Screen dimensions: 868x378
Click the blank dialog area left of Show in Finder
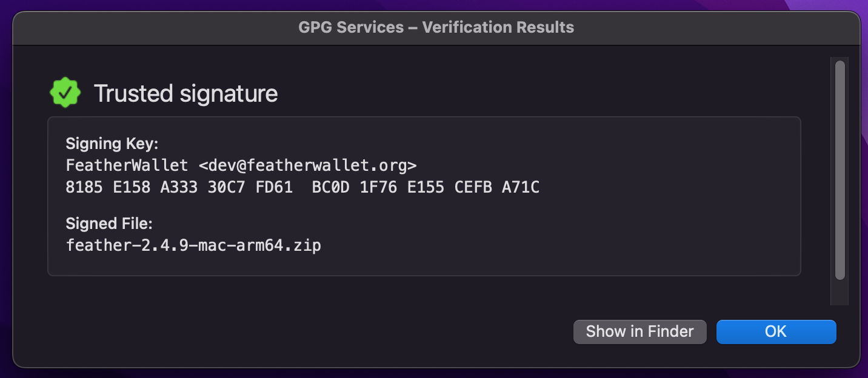click(x=291, y=331)
